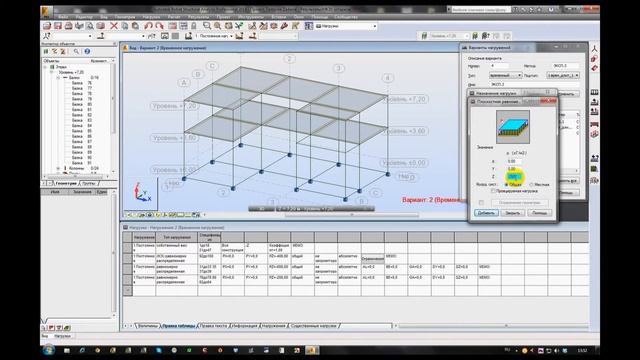640x360 pixels.
Task: Click the load icon right of load case combo
Action: click(240, 36)
